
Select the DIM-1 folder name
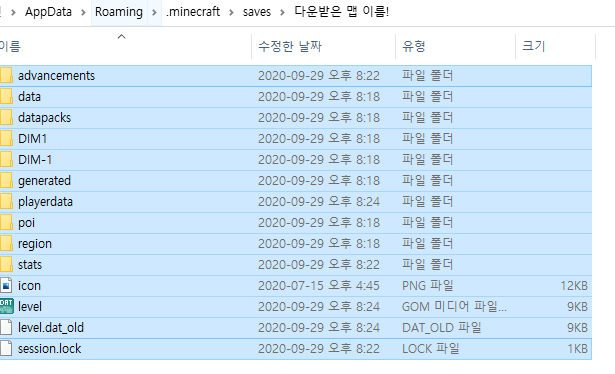35,160
